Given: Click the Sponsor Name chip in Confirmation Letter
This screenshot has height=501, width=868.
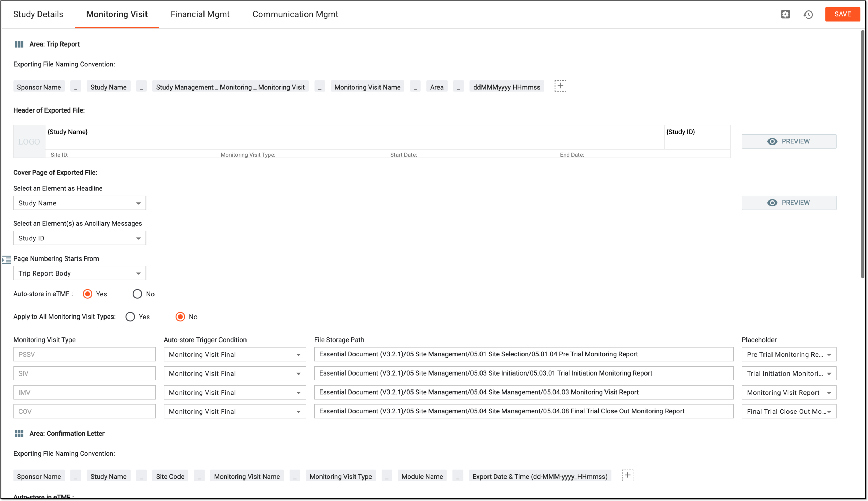Looking at the screenshot, I should pos(39,476).
